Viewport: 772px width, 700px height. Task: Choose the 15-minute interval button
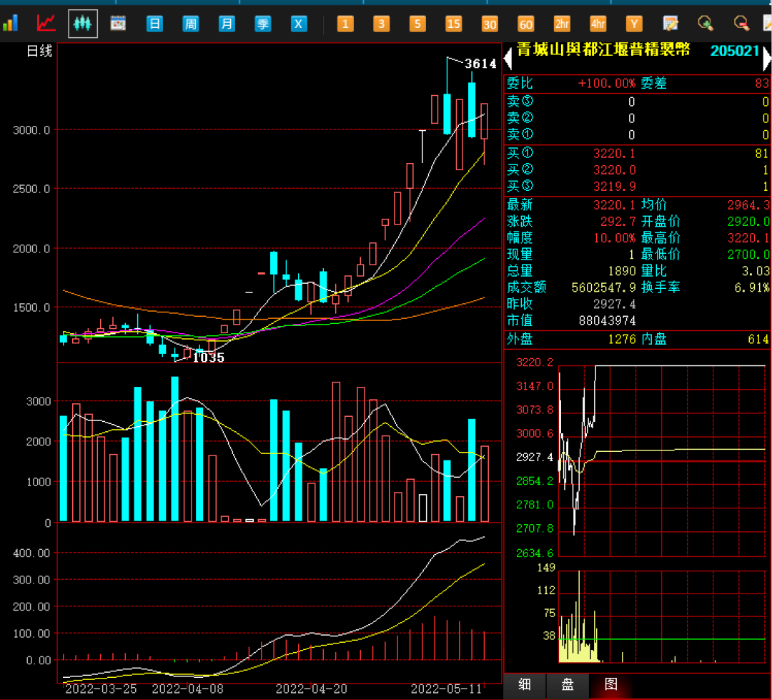click(453, 24)
